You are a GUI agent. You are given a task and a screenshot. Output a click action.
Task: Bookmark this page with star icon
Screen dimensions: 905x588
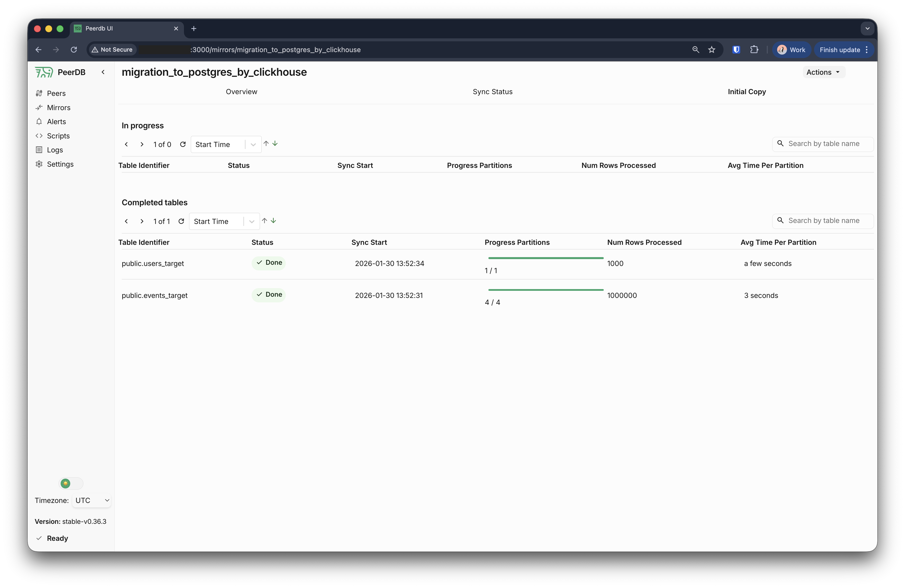712,50
